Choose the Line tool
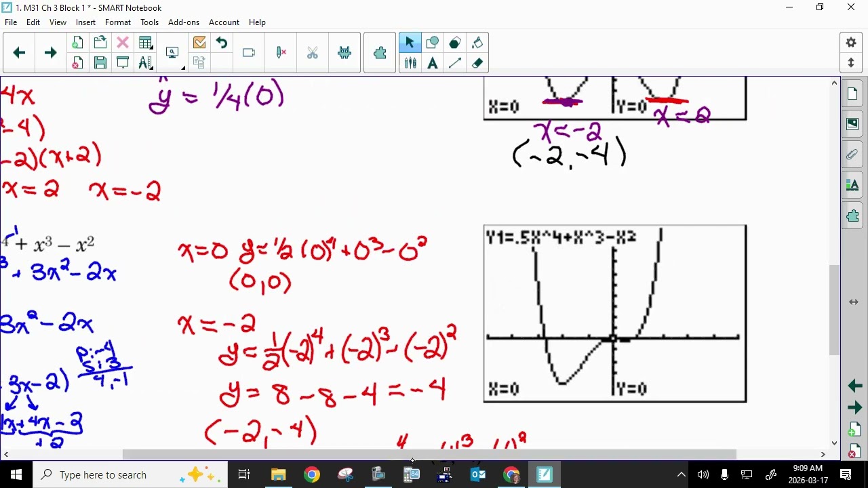Screen dimensions: 868x488 pos(455,63)
